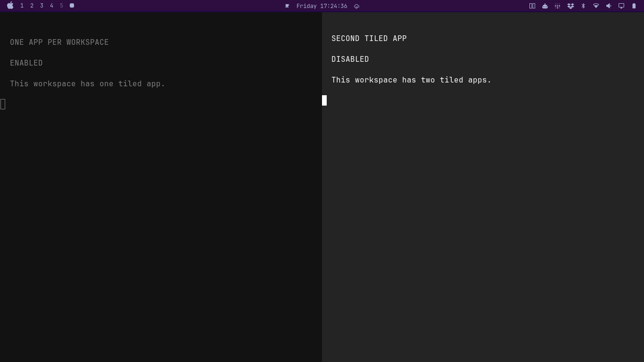Viewport: 644px width, 362px height.
Task: Click the rounded square icon after workspace 5
Action: pyautogui.click(x=72, y=6)
